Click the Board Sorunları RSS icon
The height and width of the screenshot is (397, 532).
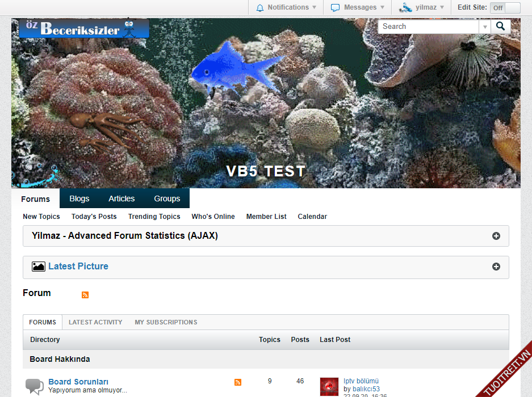coord(238,382)
